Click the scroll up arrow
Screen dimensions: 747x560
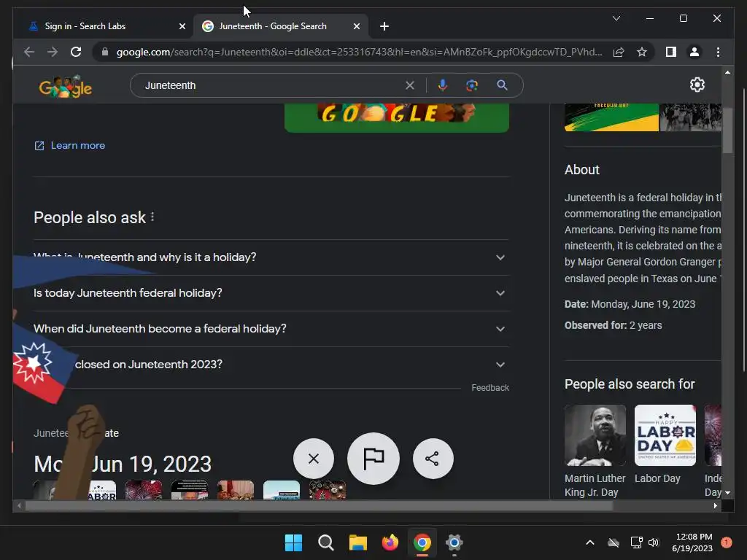pyautogui.click(x=727, y=72)
